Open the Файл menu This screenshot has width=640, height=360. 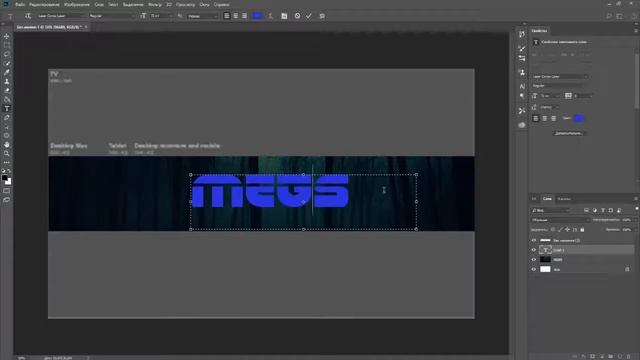[x=20, y=4]
